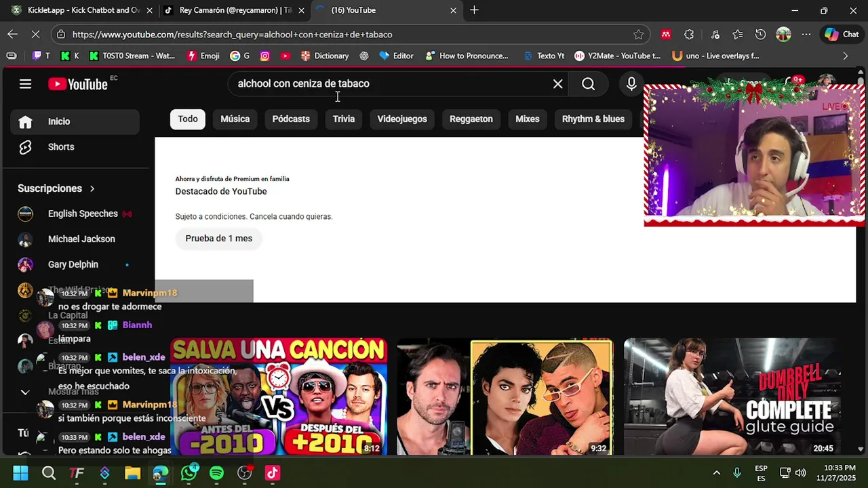Viewport: 868px width, 488px height.
Task: Go to YouTube home via logo
Action: coord(78,84)
